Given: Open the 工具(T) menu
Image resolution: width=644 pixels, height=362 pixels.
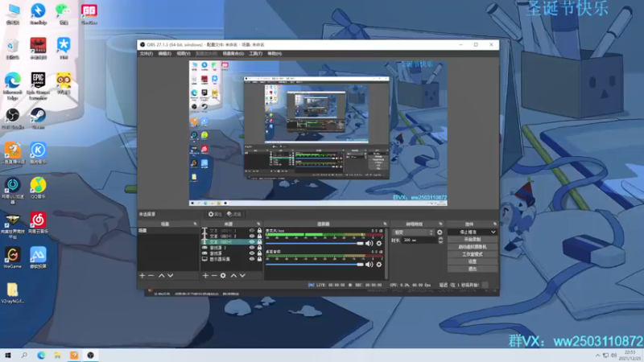Looking at the screenshot, I should click(255, 54).
